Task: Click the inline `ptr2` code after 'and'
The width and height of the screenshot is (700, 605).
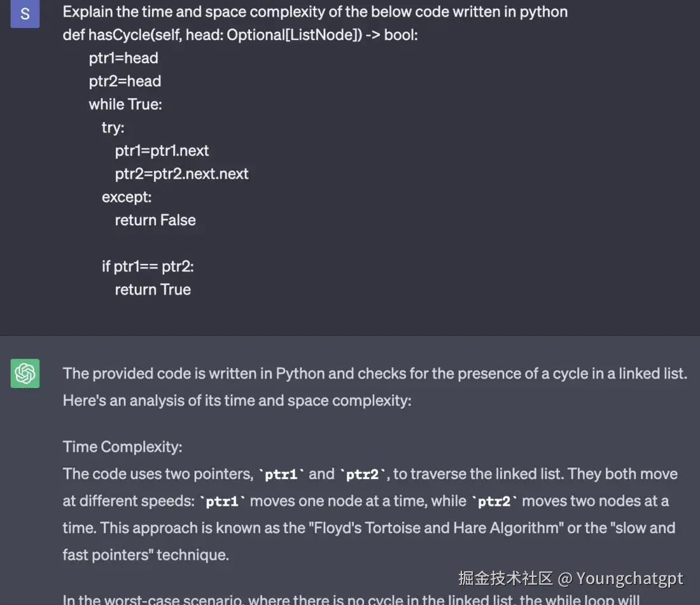Action: (x=363, y=474)
